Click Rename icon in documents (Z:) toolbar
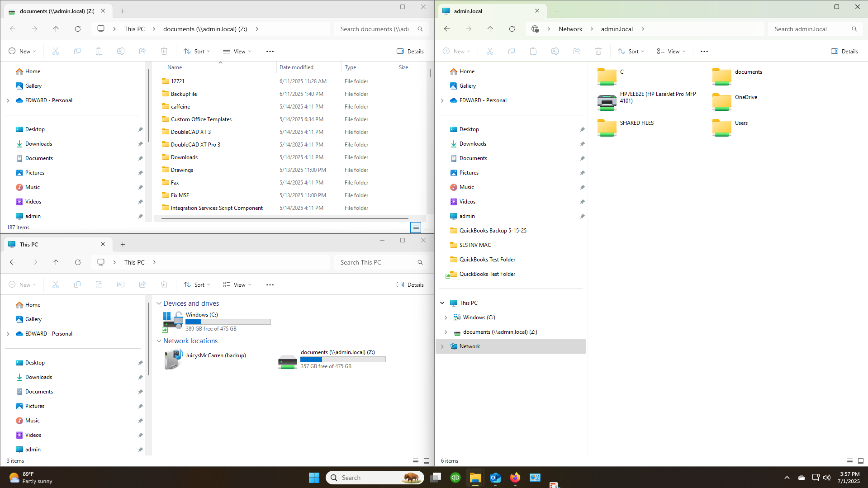Screen dimensions: 868x488 click(x=121, y=52)
